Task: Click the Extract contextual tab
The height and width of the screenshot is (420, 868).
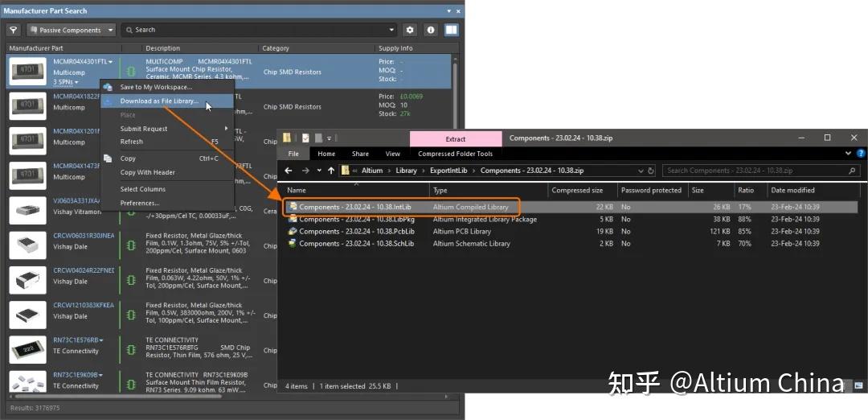Action: [456, 139]
